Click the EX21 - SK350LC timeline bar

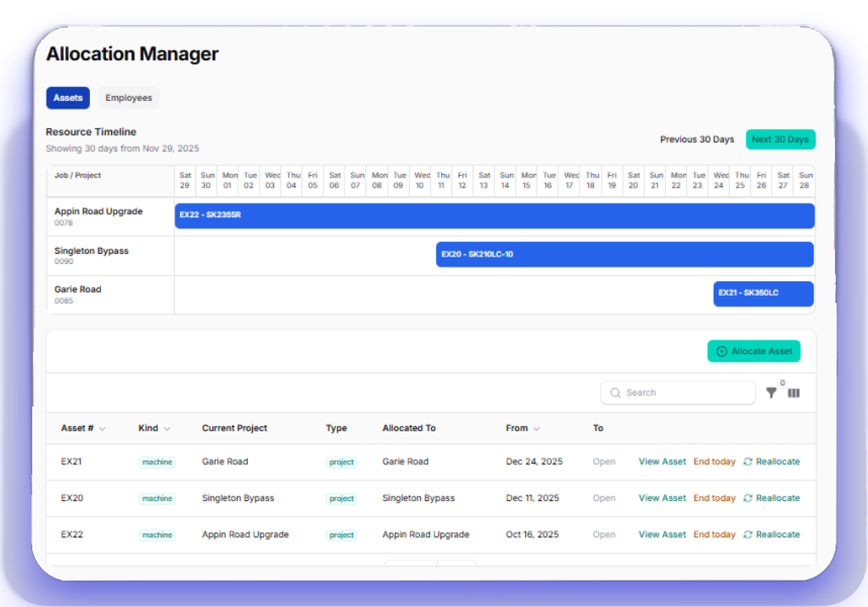pos(763,294)
